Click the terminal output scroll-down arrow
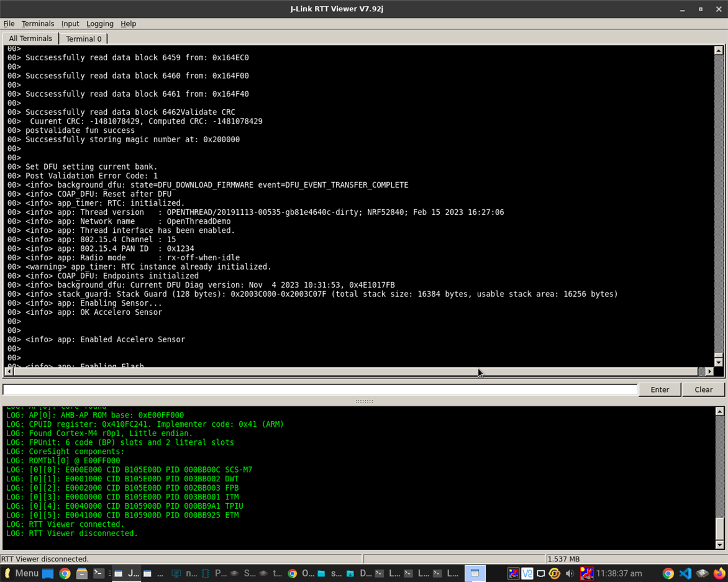 click(x=718, y=362)
